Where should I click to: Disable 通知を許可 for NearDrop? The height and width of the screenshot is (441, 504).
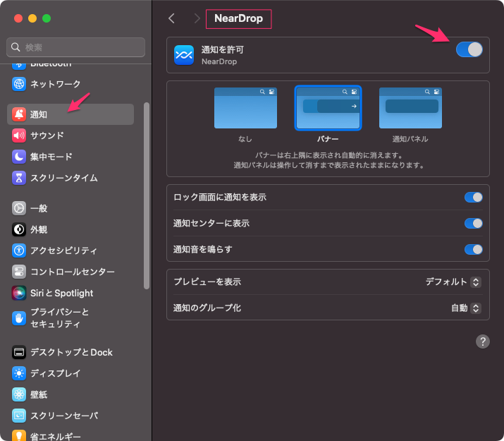pyautogui.click(x=469, y=49)
